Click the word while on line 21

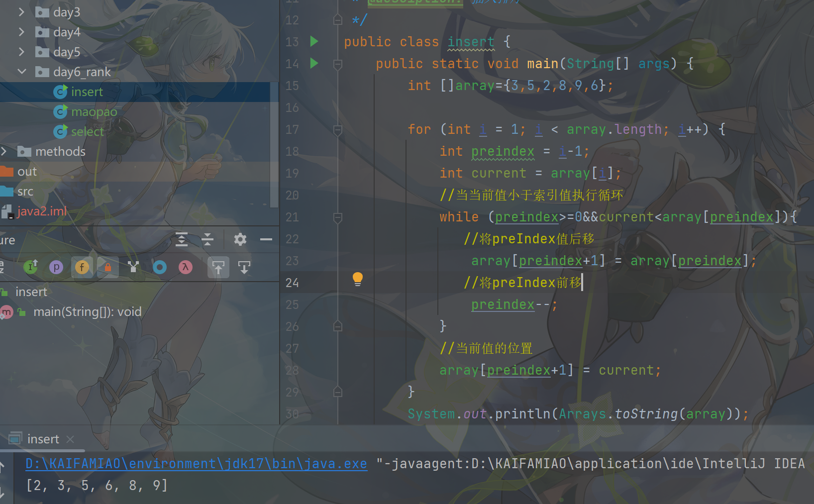[x=459, y=217]
